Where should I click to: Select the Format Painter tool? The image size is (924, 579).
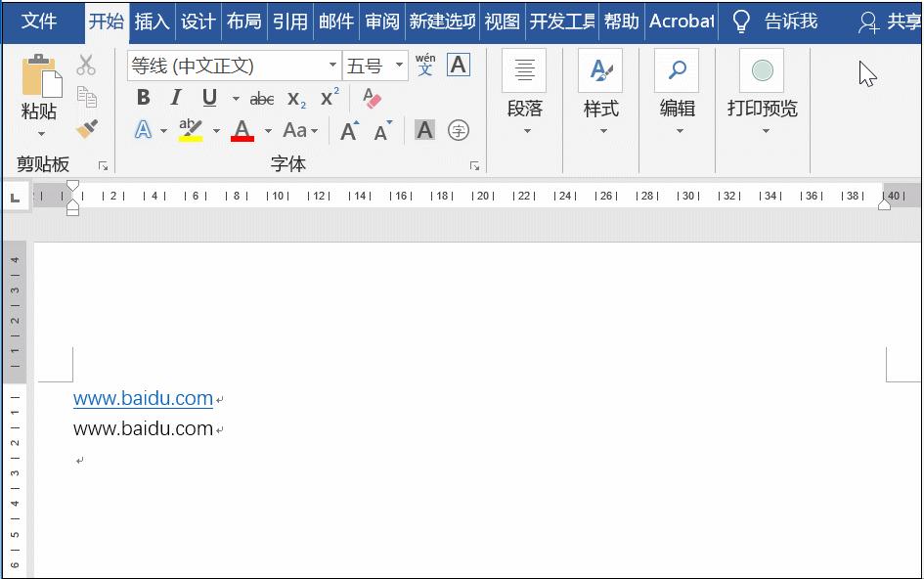(x=86, y=130)
